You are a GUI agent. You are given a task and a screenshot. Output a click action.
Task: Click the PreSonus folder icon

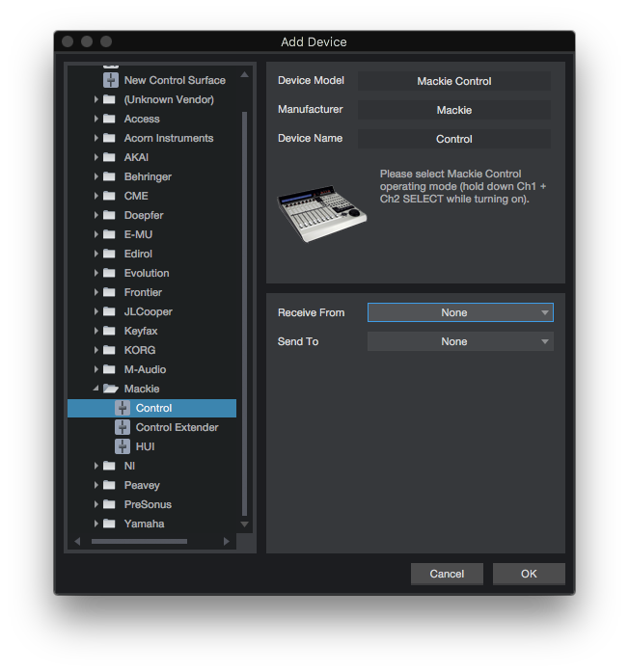109,504
